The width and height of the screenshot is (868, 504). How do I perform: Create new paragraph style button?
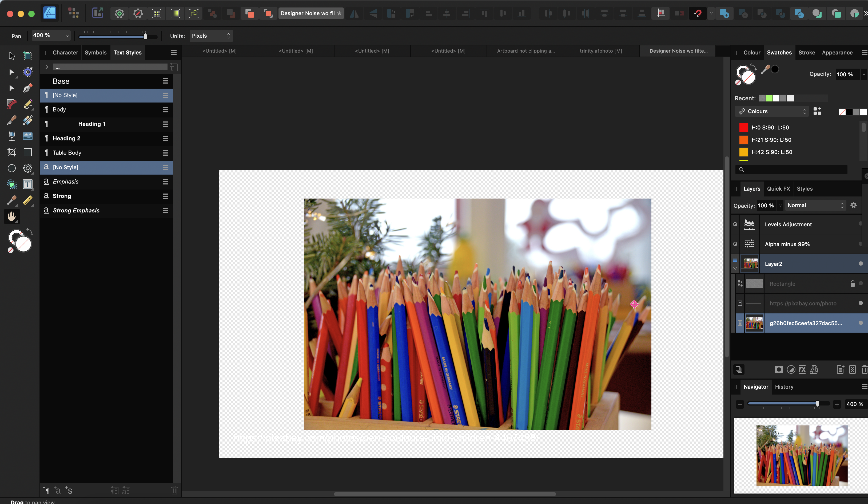(46, 490)
